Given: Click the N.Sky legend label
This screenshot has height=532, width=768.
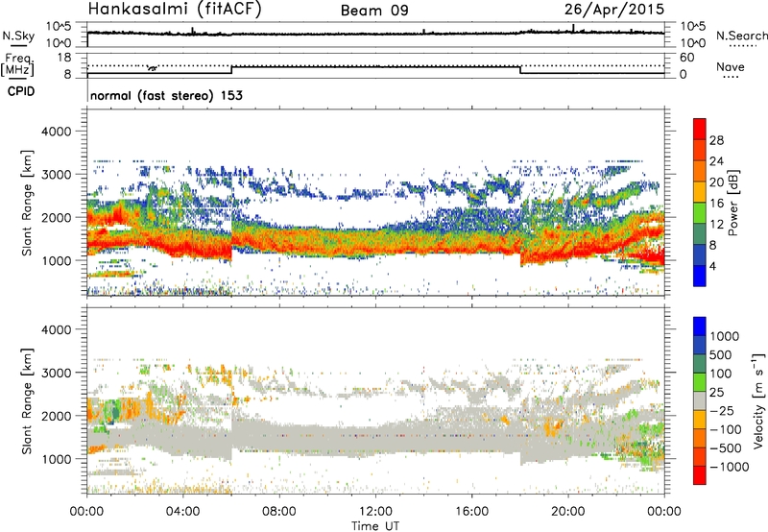Looking at the screenshot, I should (18, 36).
